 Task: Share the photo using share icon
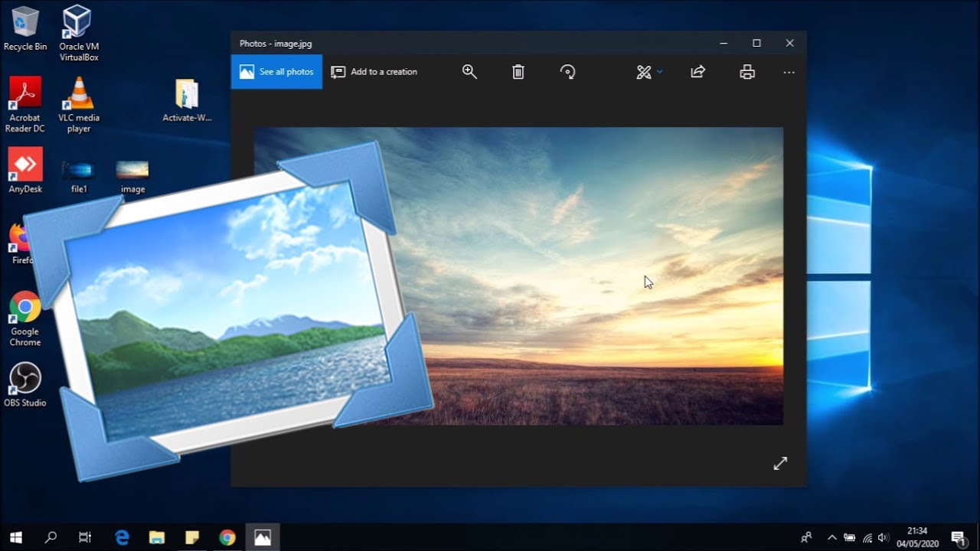pos(697,72)
